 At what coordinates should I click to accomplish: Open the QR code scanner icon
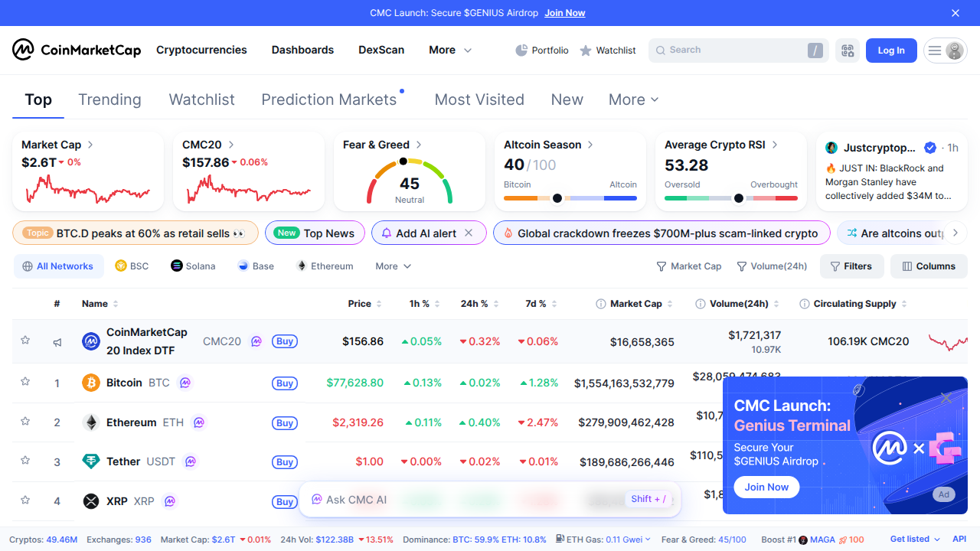pos(847,50)
